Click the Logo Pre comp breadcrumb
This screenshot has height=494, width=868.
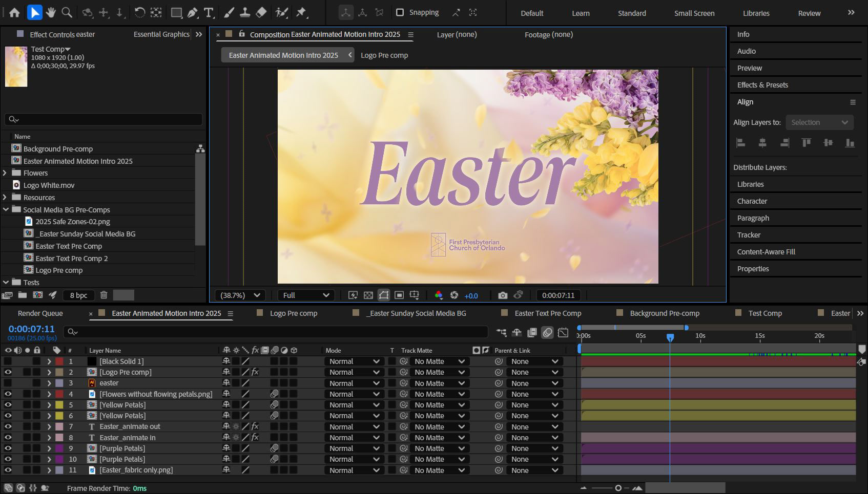pos(384,55)
